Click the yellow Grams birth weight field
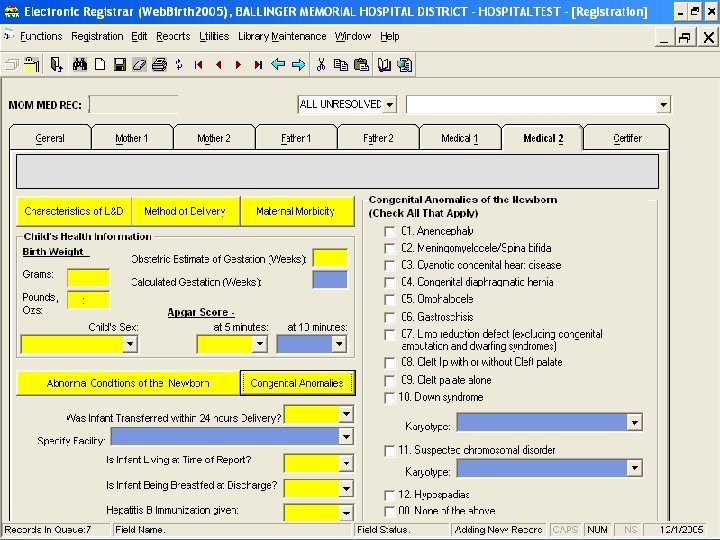Viewport: 720px width, 540px height. point(88,277)
